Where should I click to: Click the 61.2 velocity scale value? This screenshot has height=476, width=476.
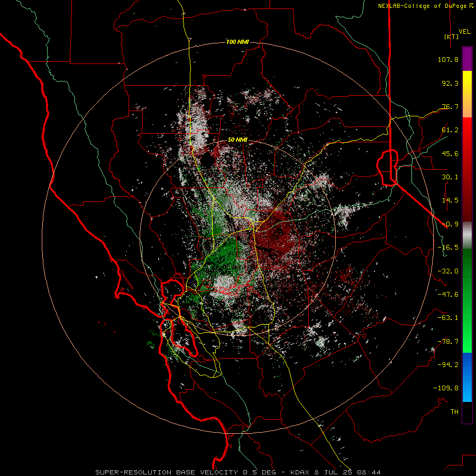click(x=450, y=130)
